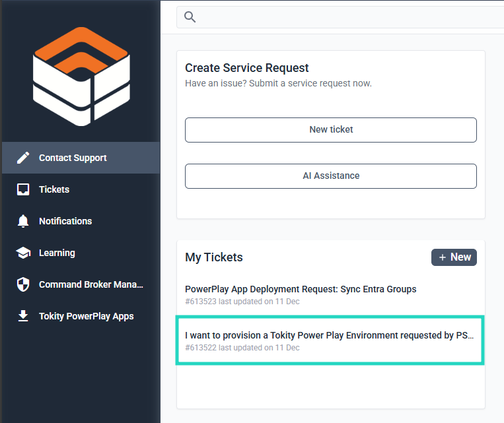Open ticket #613523 Sync Entra Groups
Viewport: 504px width, 423px height.
[301, 289]
